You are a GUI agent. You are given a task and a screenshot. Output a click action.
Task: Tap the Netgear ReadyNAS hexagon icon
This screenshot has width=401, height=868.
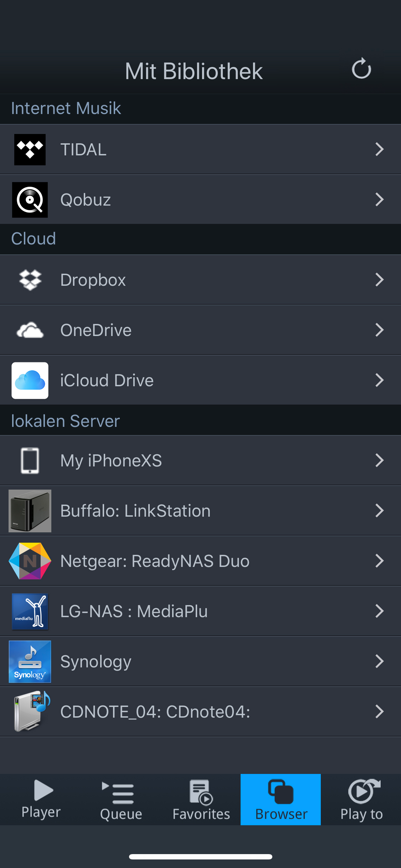30,561
